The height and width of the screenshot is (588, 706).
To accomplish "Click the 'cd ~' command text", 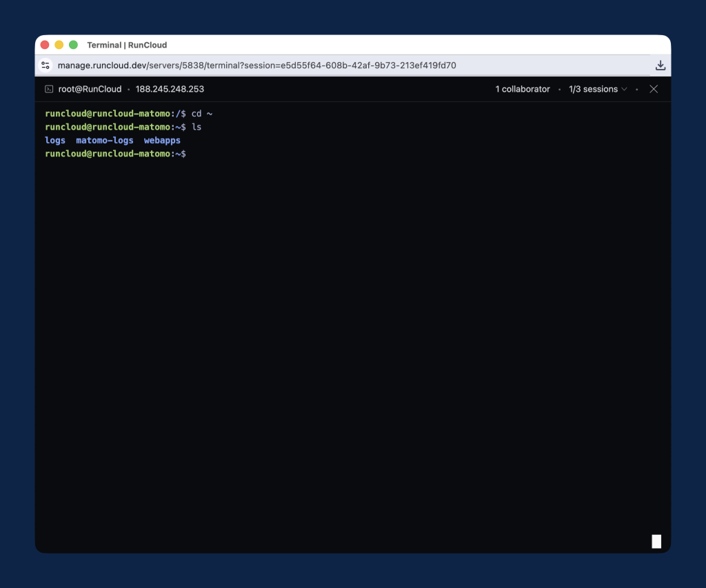I will tap(202, 114).
